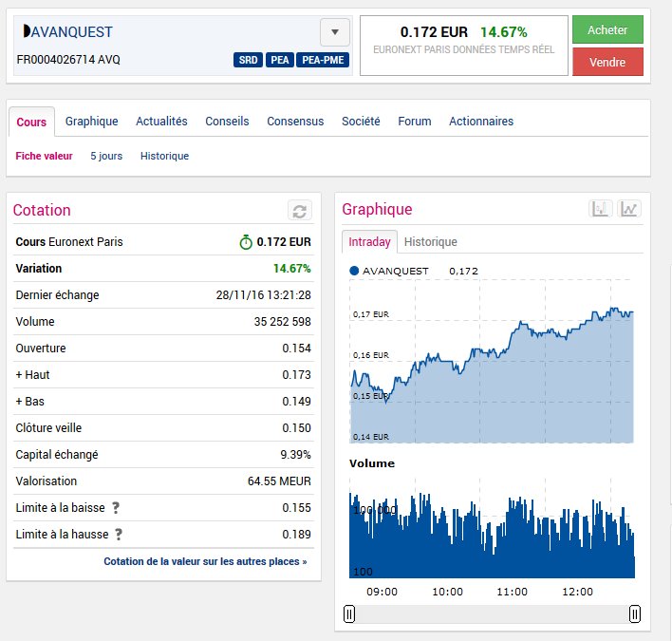The width and height of the screenshot is (672, 641).
Task: Click the Ouverture value 0.154
Action: point(296,349)
